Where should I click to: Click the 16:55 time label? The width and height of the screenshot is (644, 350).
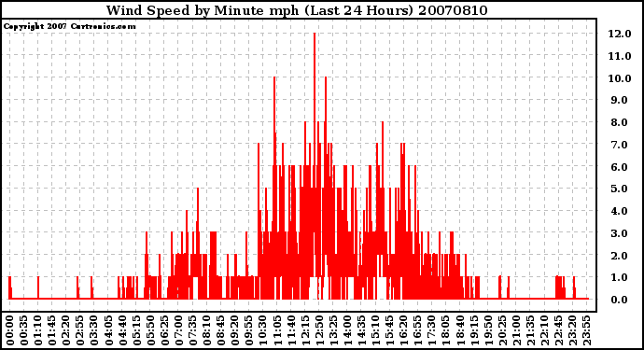(x=418, y=330)
